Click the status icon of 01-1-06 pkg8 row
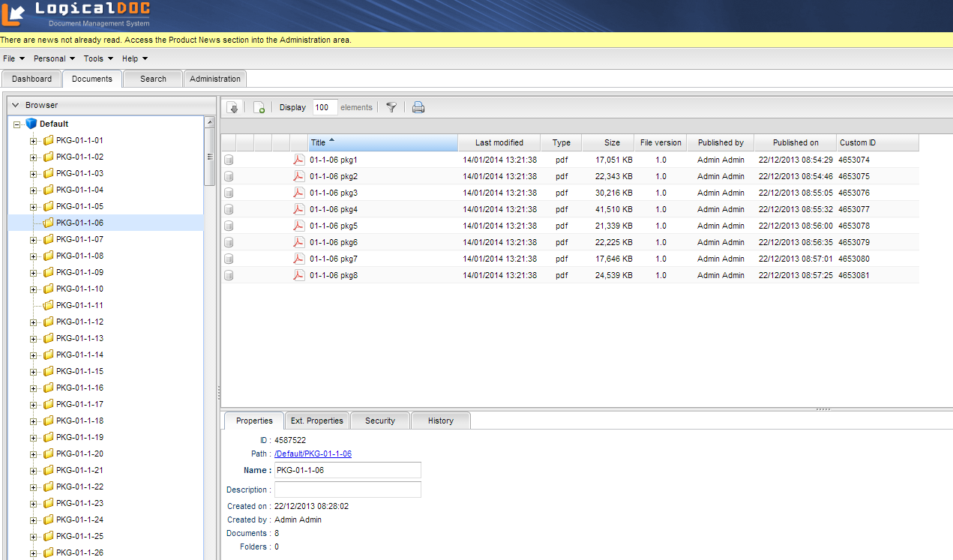 [x=229, y=275]
